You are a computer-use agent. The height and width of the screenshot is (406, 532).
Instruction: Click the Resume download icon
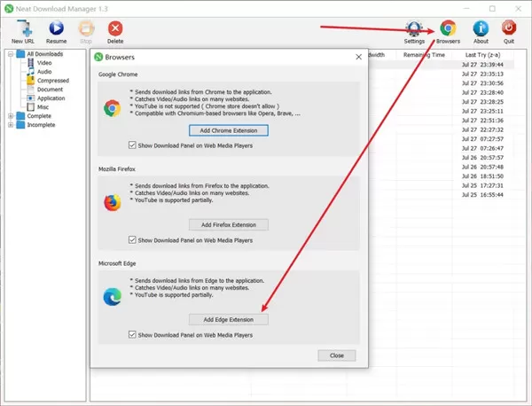57,32
